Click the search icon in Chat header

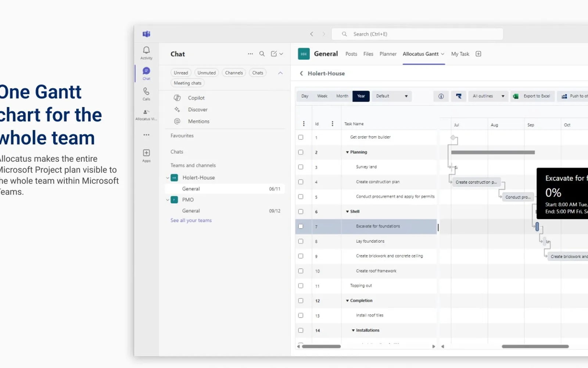coord(262,54)
